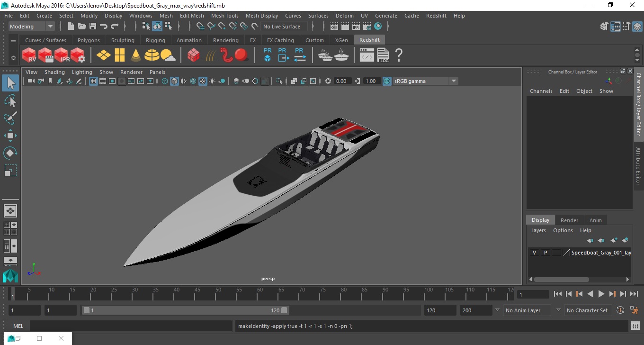Open the viewport Panels menu
Viewport: 644px width, 345px height.
point(157,72)
